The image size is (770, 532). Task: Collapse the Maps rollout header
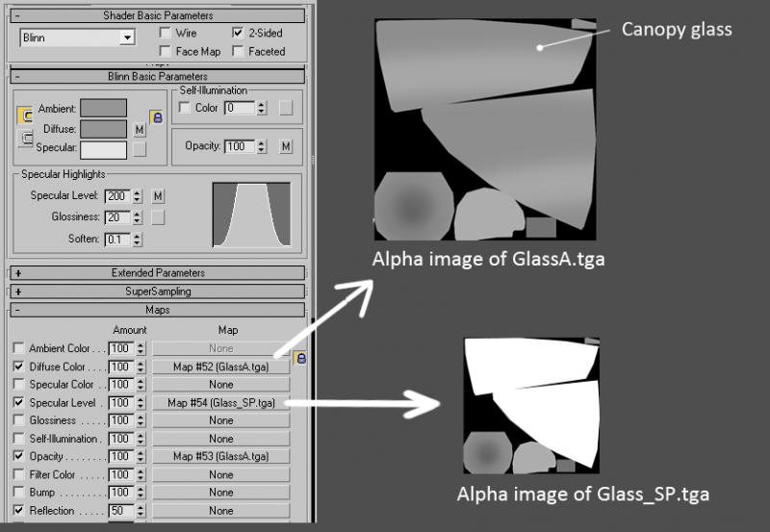(158, 310)
